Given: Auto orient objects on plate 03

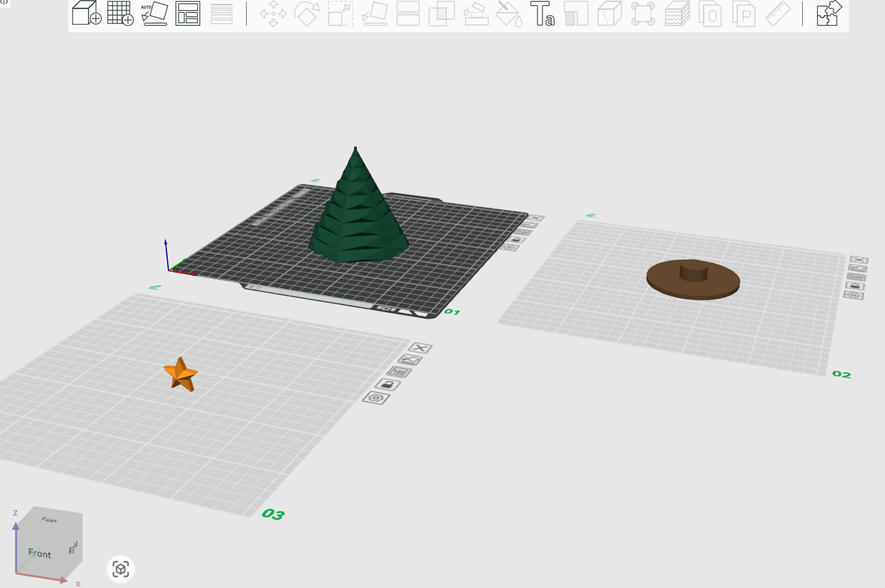Looking at the screenshot, I should tap(410, 359).
